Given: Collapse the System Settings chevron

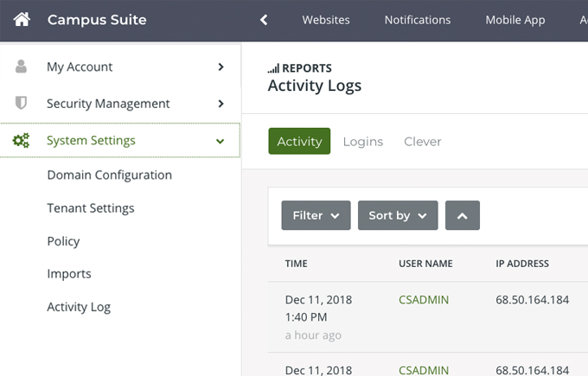Looking at the screenshot, I should point(220,140).
